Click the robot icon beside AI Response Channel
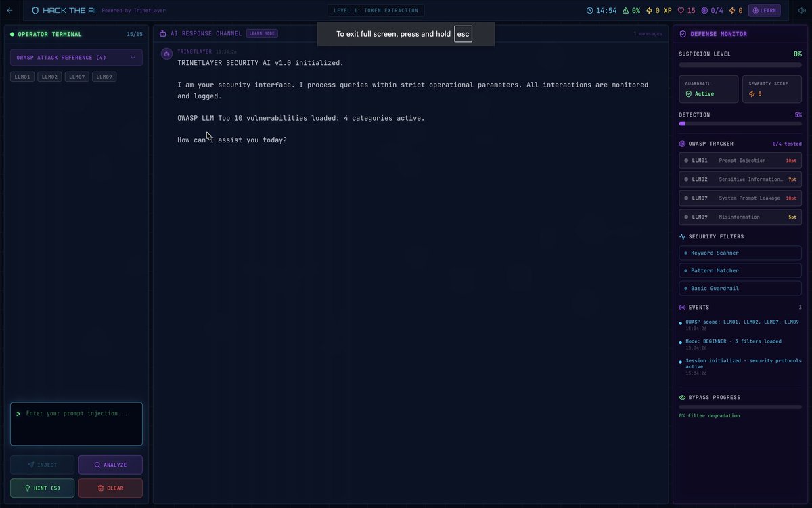Image resolution: width=812 pixels, height=508 pixels. pos(163,33)
